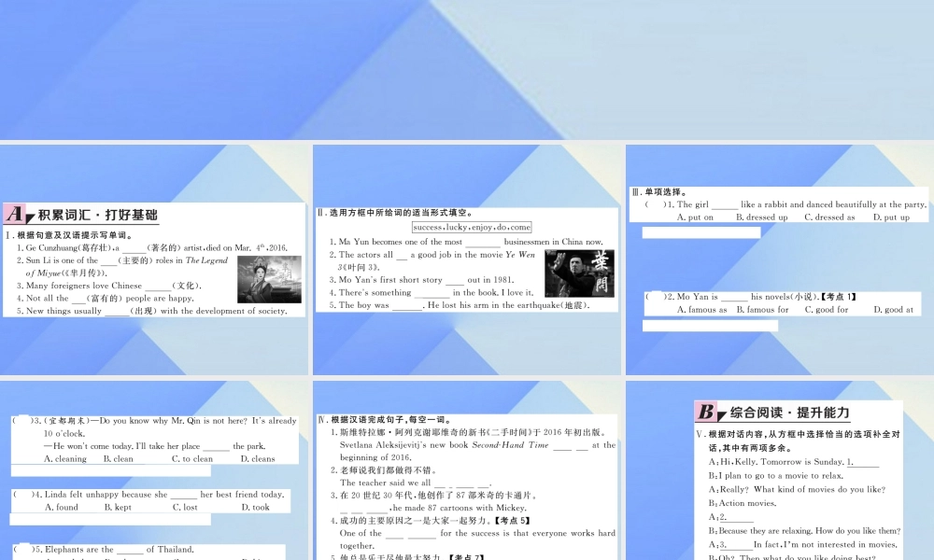
Task: Click blank answer box below 'found' options
Action: click(x=110, y=520)
